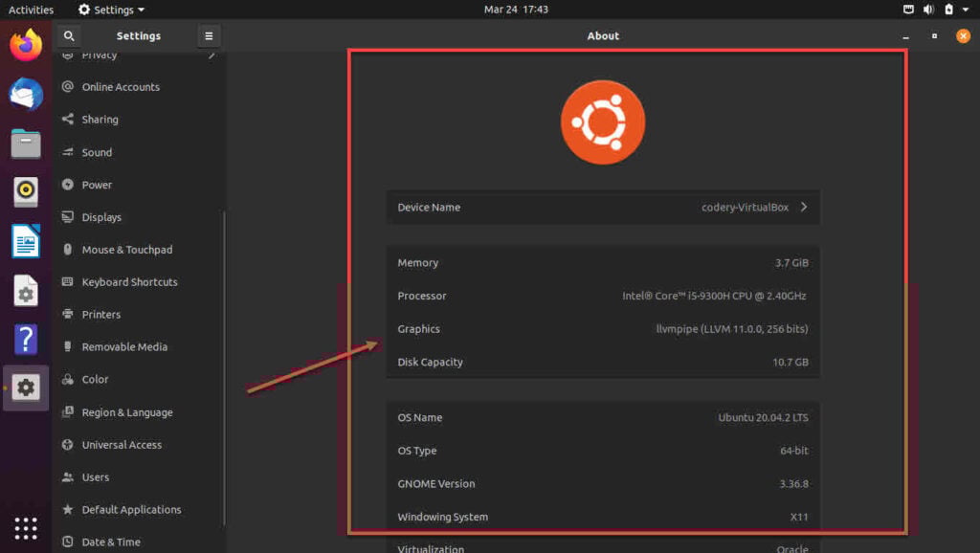Click the Users icon in sidebar
The image size is (980, 553).
tap(68, 476)
